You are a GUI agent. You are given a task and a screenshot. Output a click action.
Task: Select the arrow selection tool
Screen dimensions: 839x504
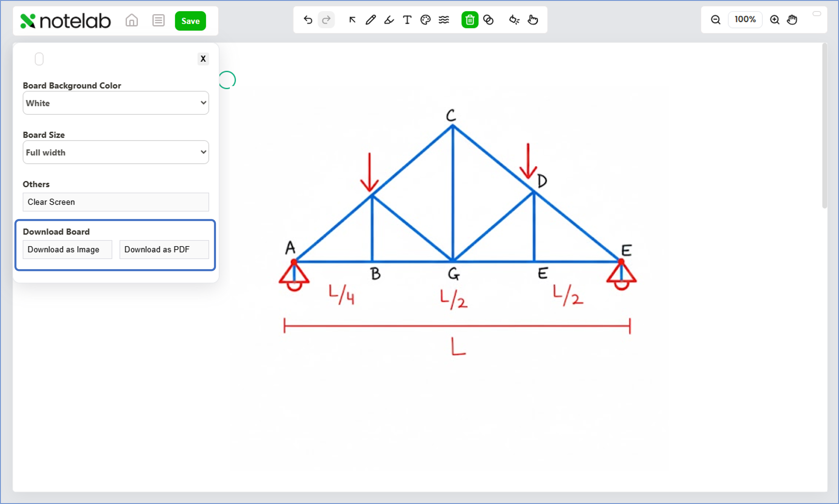(352, 20)
